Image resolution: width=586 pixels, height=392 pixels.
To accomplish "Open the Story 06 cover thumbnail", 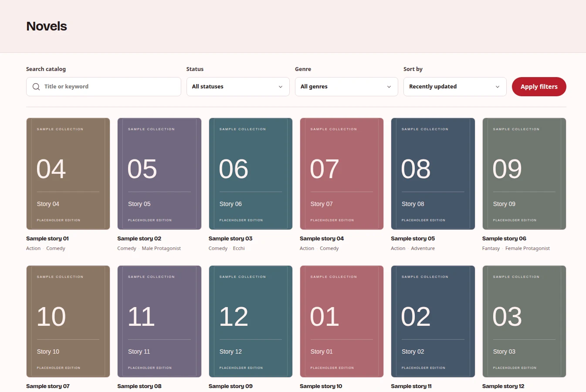I will coord(251,174).
